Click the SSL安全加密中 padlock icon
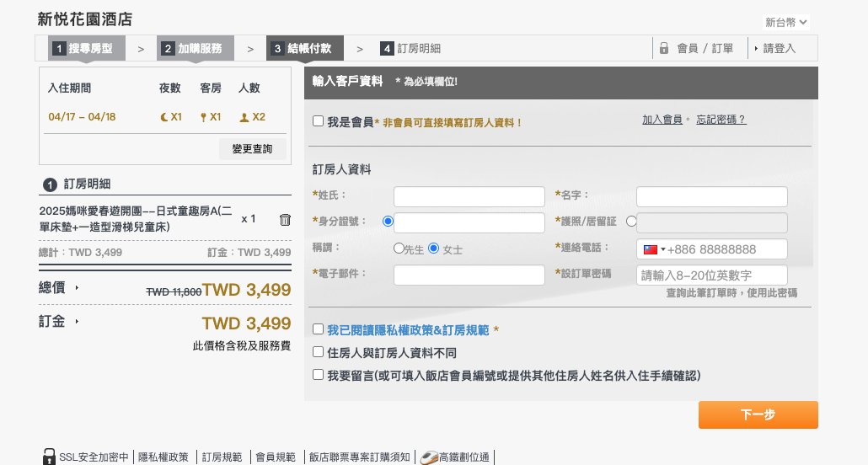 [49, 457]
